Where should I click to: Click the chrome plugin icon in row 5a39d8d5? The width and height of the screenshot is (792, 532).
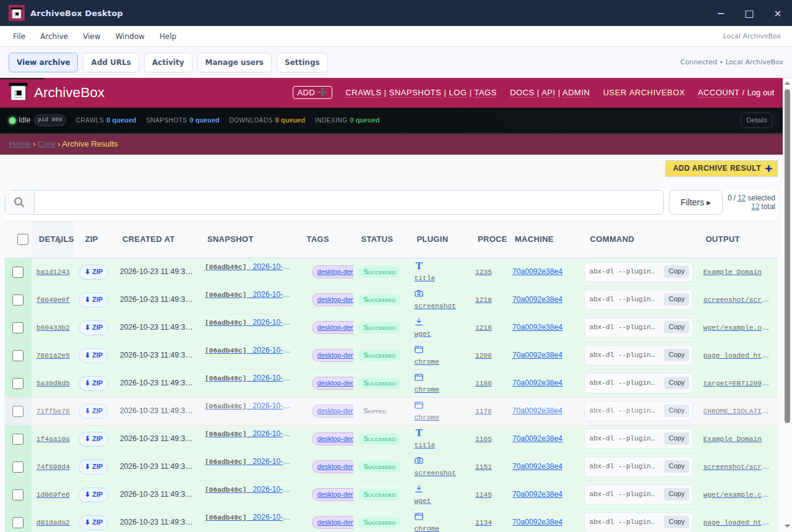419,377
